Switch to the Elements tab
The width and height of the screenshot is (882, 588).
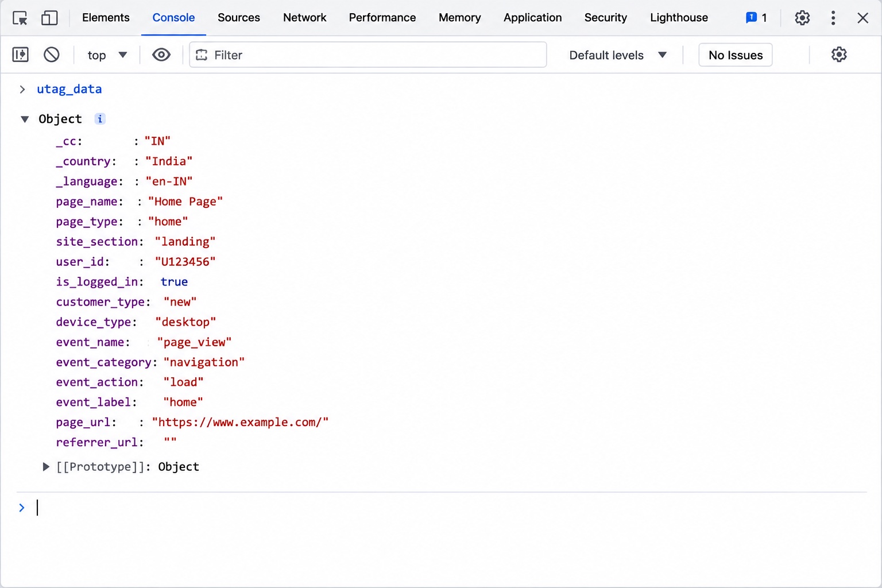(x=106, y=18)
